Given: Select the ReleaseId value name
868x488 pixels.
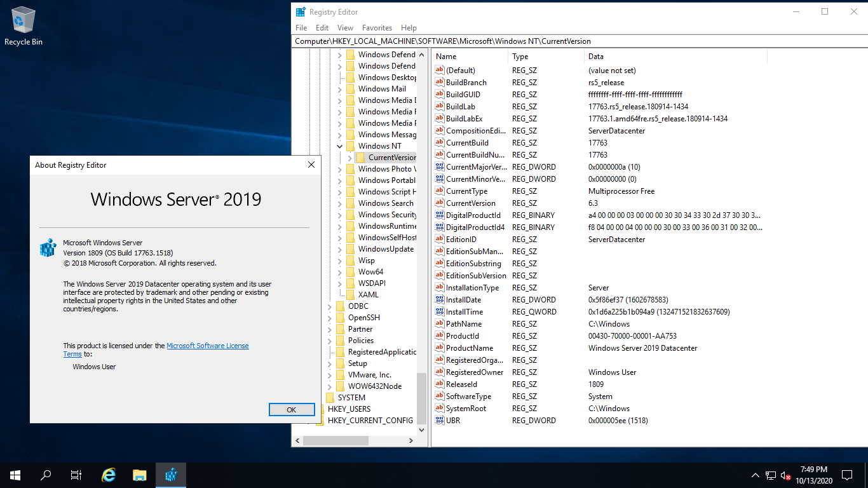Looking at the screenshot, I should click(x=461, y=384).
